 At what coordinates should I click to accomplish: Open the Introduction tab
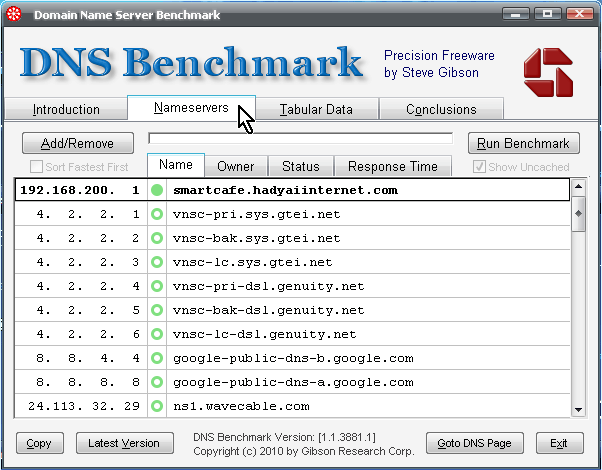point(66,109)
